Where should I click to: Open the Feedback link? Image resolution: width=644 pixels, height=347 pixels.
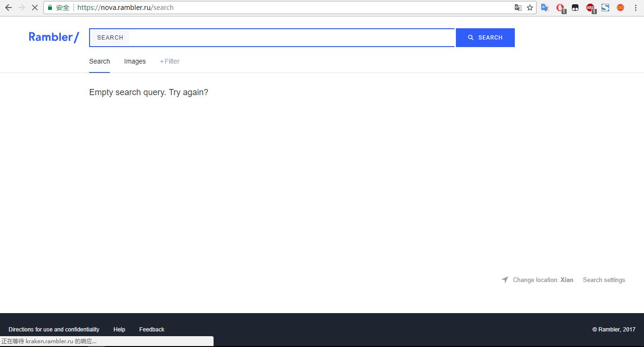point(152,330)
